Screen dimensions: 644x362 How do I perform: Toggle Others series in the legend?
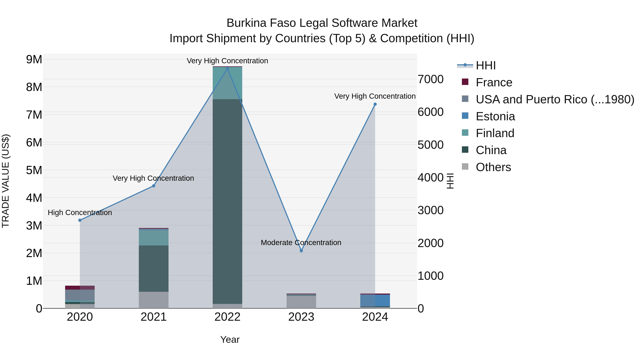486,167
